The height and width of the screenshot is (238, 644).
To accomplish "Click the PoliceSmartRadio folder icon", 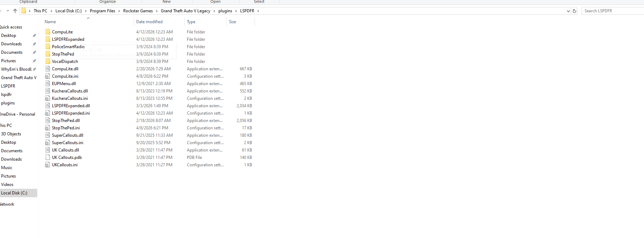I will 48,47.
